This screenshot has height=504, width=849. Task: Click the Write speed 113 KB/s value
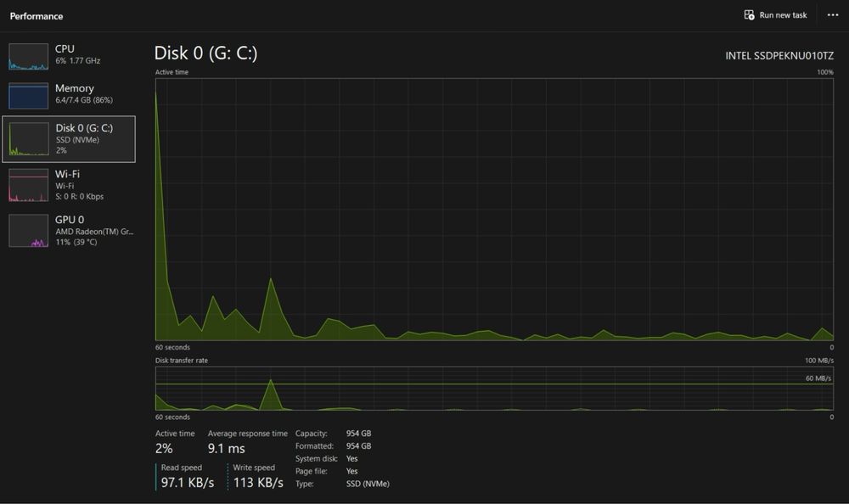pyautogui.click(x=258, y=482)
